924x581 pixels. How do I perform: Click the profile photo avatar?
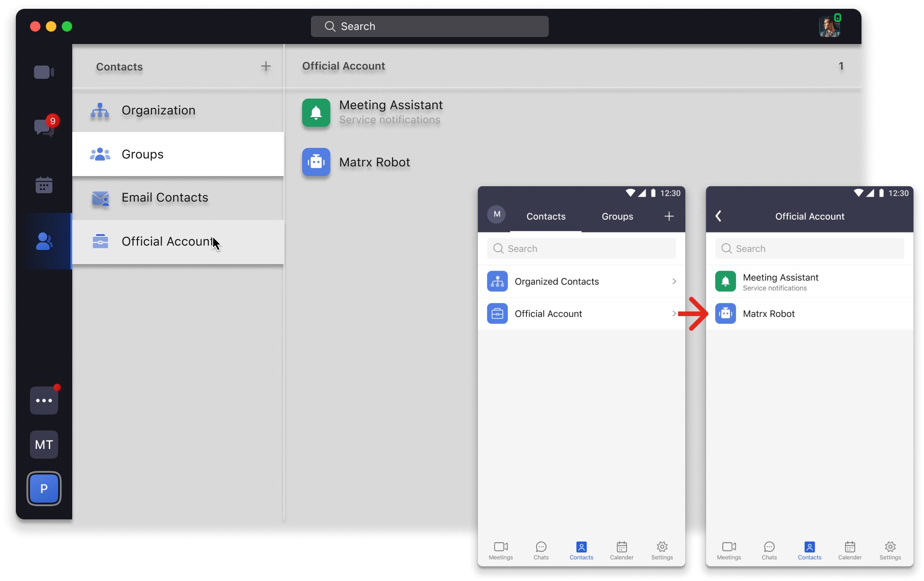pos(830,27)
